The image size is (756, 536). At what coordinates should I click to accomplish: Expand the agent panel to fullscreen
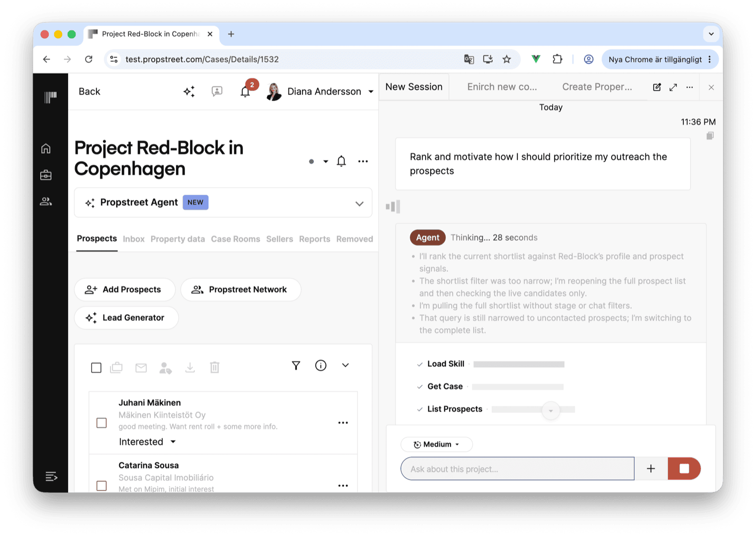(673, 87)
